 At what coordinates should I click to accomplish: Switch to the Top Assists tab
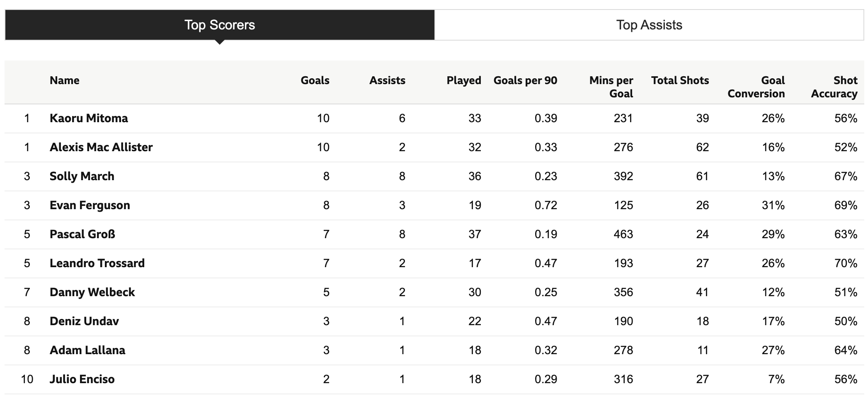[649, 25]
